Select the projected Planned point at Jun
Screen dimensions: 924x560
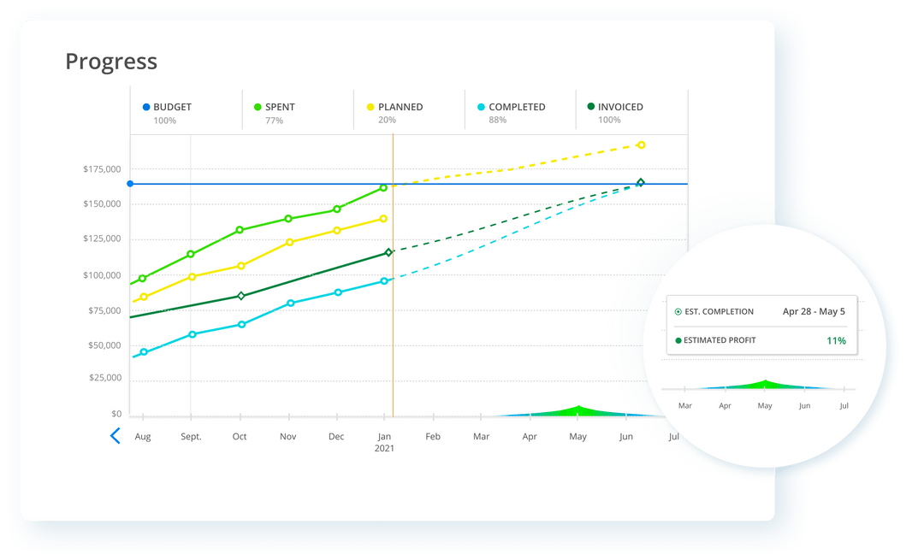click(x=642, y=144)
